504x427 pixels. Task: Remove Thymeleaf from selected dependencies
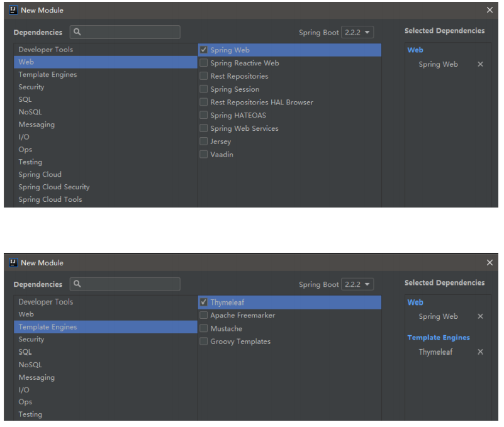click(480, 352)
